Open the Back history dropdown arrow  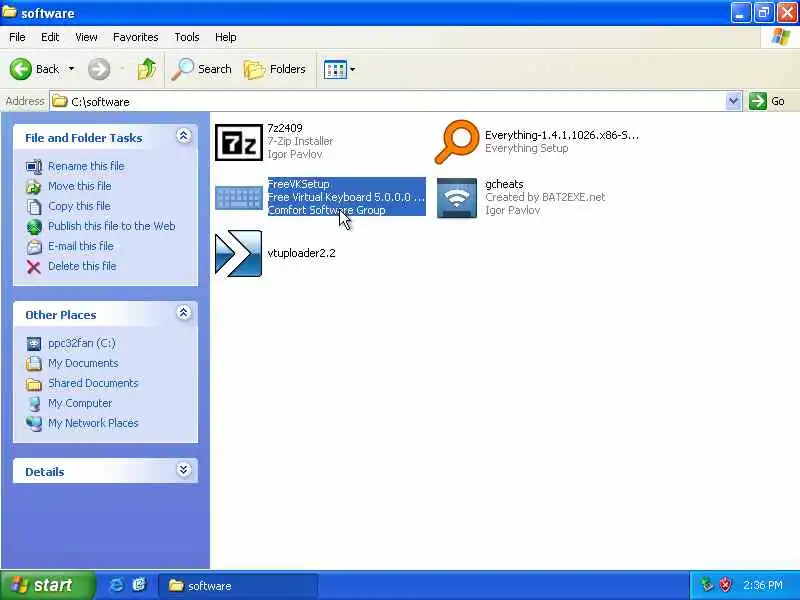point(71,68)
